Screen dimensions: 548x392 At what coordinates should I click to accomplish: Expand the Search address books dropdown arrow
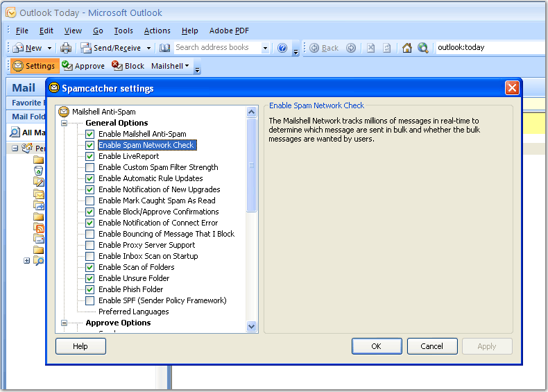265,48
